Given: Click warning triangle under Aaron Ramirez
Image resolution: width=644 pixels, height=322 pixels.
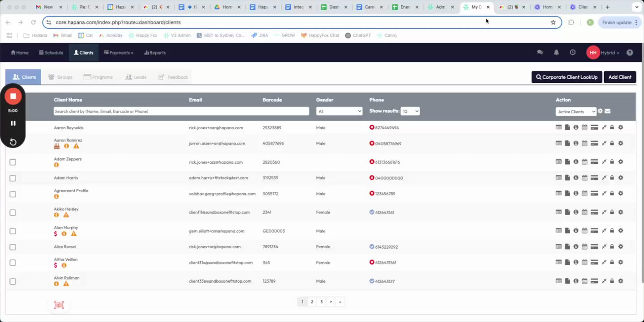Looking at the screenshot, I should pos(76,146).
